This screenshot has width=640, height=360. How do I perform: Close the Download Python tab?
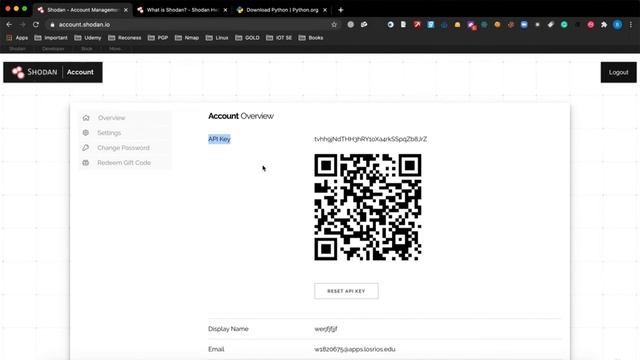click(325, 10)
